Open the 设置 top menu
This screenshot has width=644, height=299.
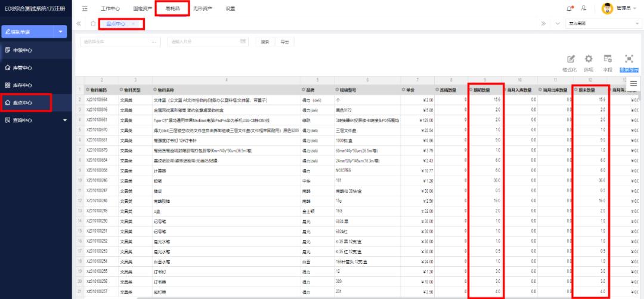(230, 8)
